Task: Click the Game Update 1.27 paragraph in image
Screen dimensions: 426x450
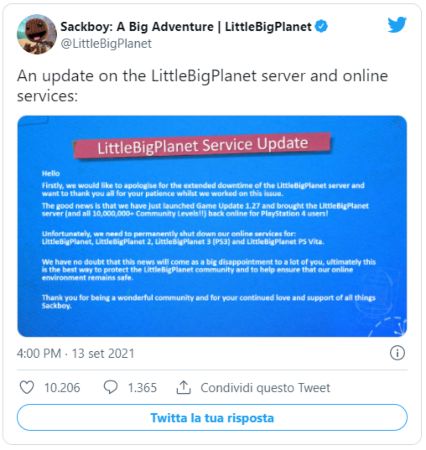Action: click(205, 210)
